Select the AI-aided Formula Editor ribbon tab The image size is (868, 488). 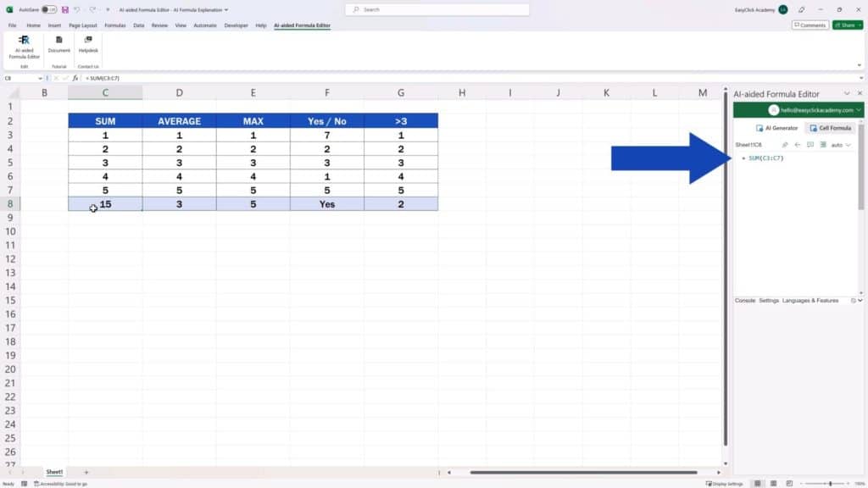(302, 25)
